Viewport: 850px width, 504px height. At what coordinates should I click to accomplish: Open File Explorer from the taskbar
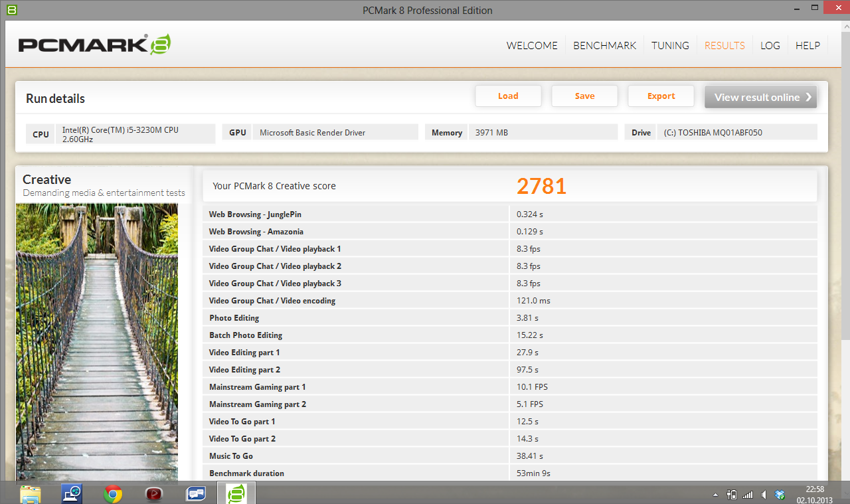(x=31, y=493)
